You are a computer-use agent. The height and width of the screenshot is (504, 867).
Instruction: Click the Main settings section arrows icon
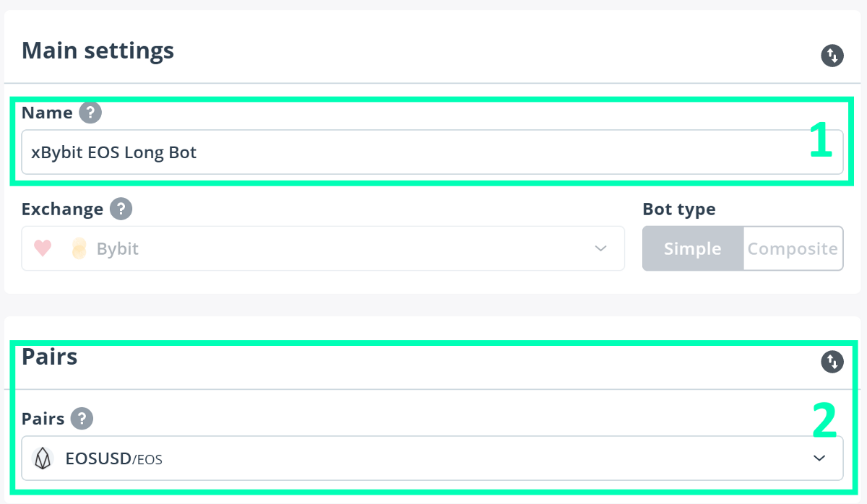point(832,56)
